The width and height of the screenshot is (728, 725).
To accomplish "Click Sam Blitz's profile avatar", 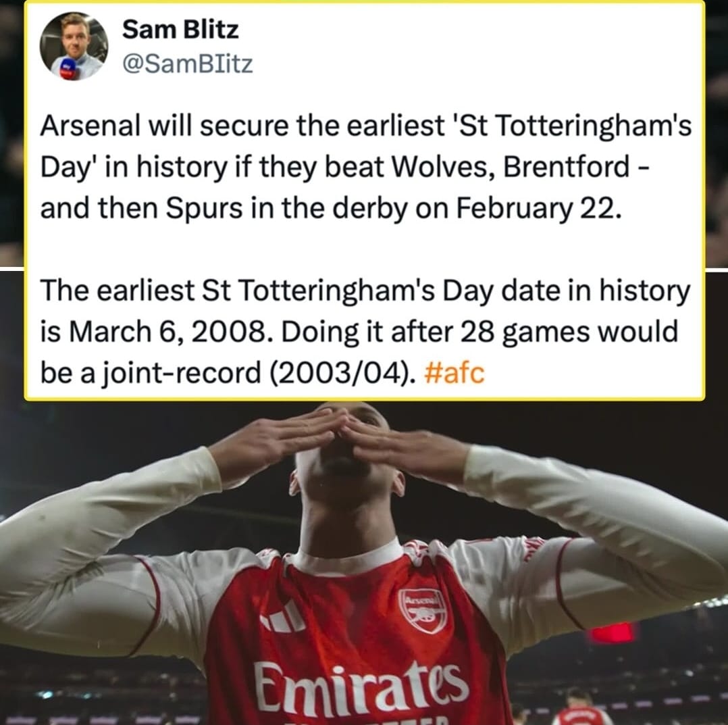I will pos(74,46).
